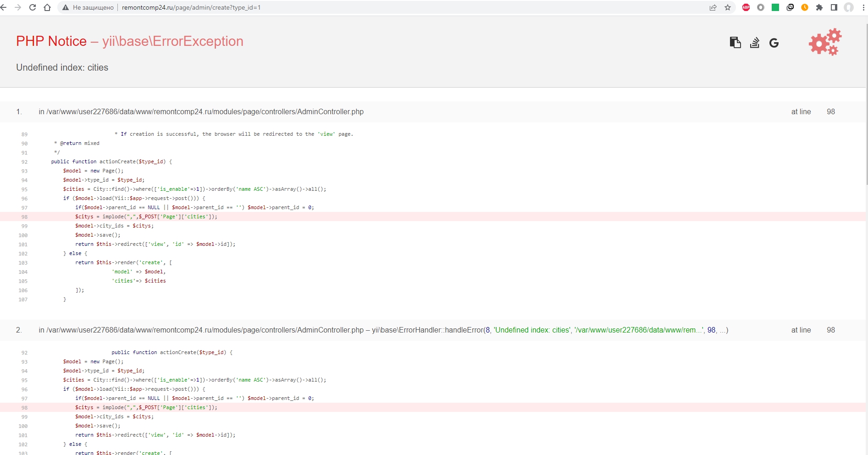
Task: Open the Chrome three-dot menu
Action: tap(863, 7)
